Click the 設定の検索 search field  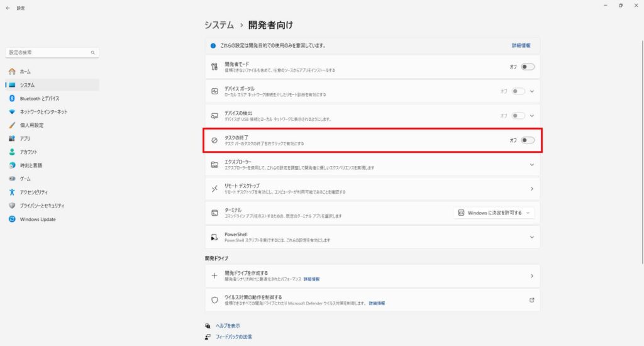click(47, 52)
